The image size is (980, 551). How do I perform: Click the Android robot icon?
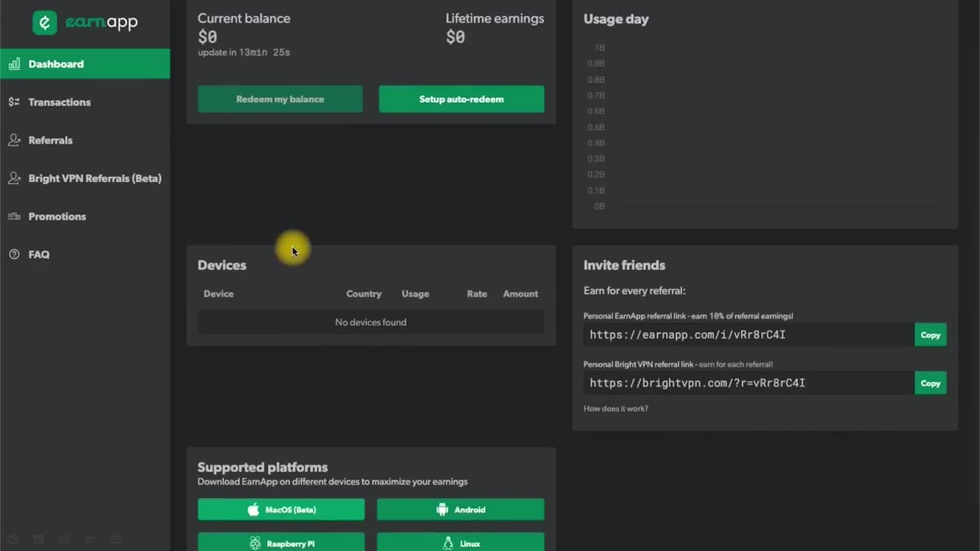(442, 510)
